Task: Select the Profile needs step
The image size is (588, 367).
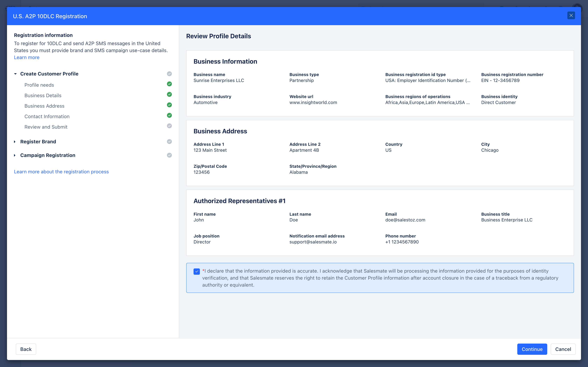Action: [39, 85]
